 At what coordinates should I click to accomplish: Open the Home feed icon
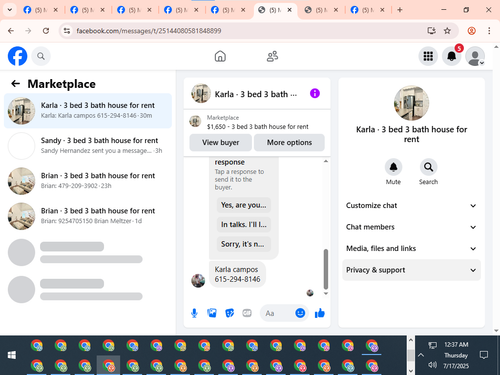click(x=220, y=56)
